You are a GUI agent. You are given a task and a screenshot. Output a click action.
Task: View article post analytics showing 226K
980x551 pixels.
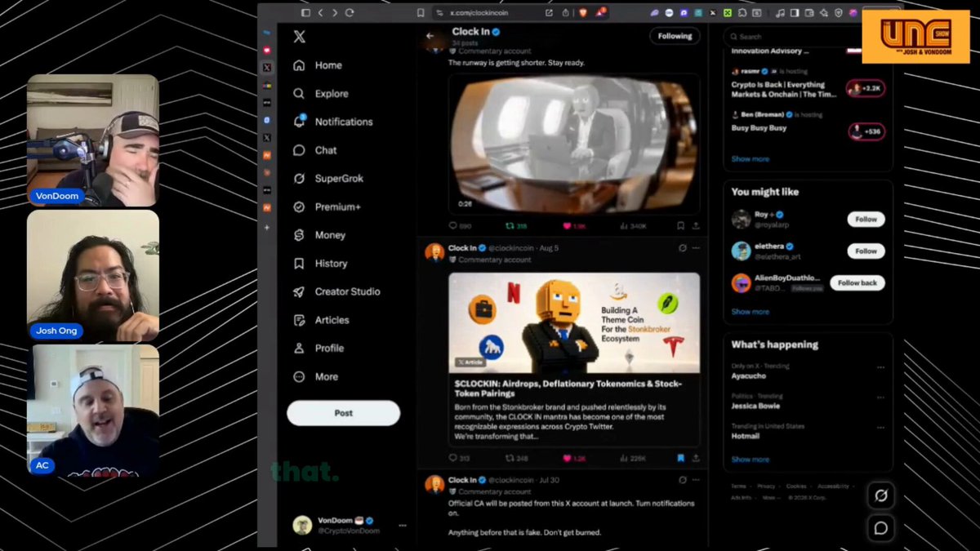[633, 459]
